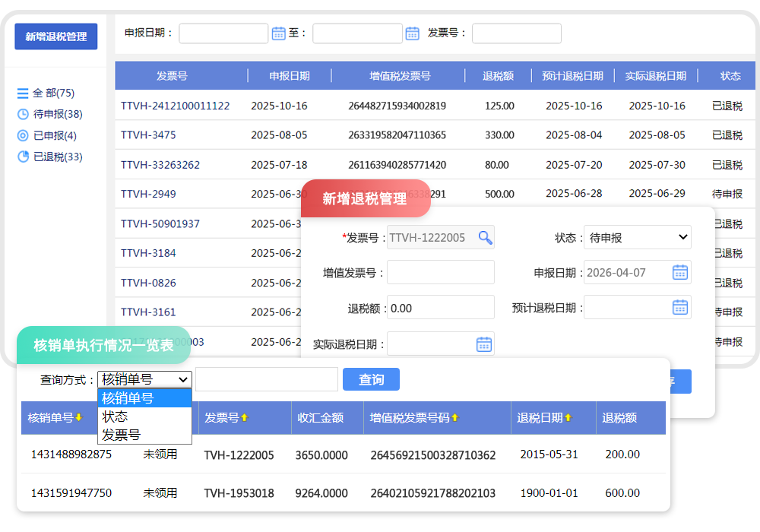The width and height of the screenshot is (760, 532).
Task: Click search magnifier icon in 发票号 dialog field
Action: pos(485,237)
